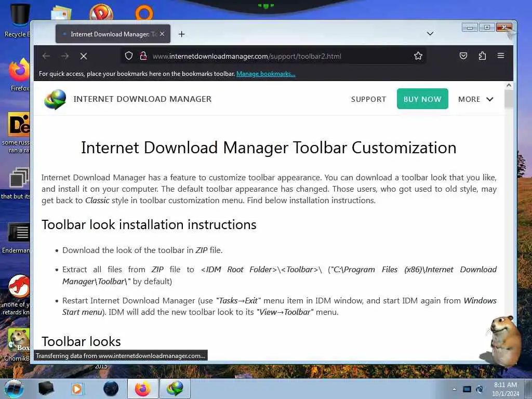Click the dark globe taskbar icon
The width and height of the screenshot is (532, 399).
pos(111,389)
